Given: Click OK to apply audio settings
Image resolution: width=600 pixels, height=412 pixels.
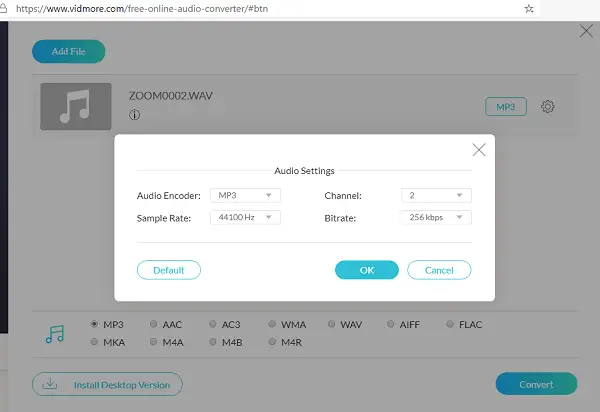Looking at the screenshot, I should pyautogui.click(x=367, y=270).
